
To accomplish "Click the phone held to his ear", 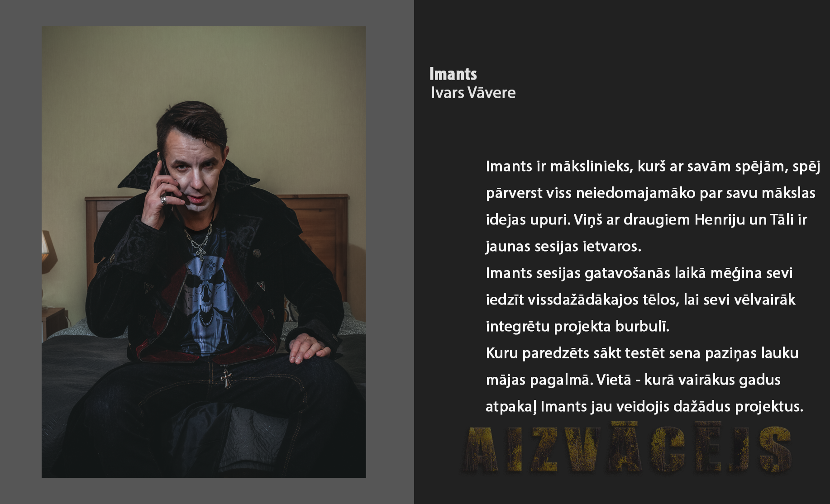I will 163,172.
